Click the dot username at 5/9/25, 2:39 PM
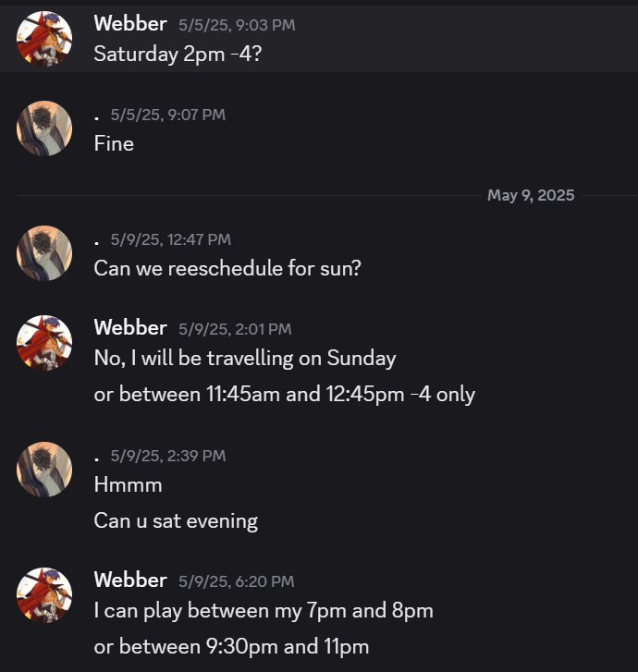Viewport: 638px width, 672px height. pyautogui.click(x=97, y=458)
